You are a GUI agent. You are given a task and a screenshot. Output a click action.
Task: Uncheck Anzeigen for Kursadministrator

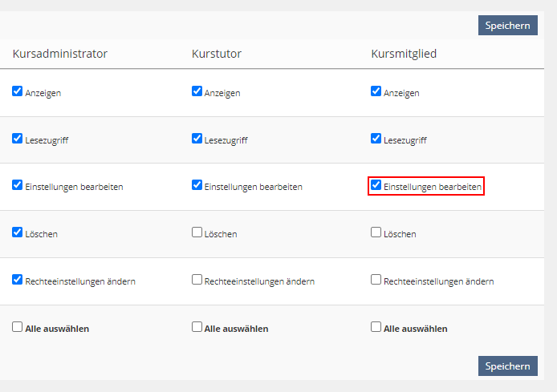(x=18, y=91)
